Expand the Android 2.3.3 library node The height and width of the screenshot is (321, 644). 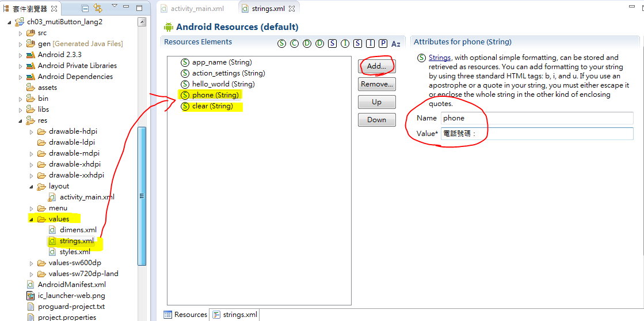point(20,55)
